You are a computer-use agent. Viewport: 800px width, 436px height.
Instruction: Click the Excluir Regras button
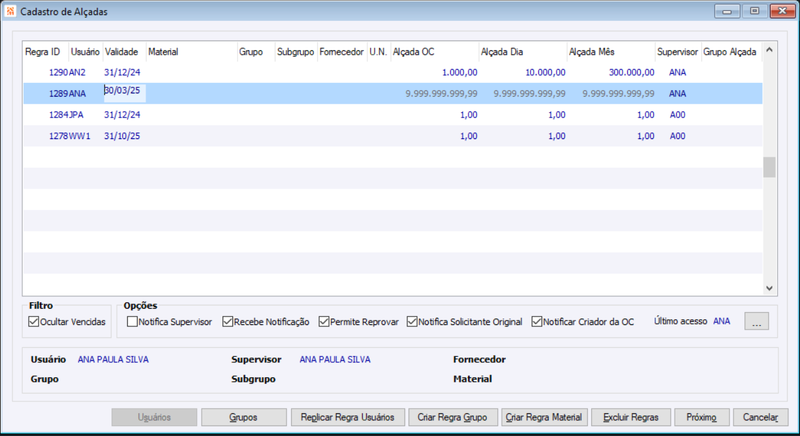tap(631, 417)
